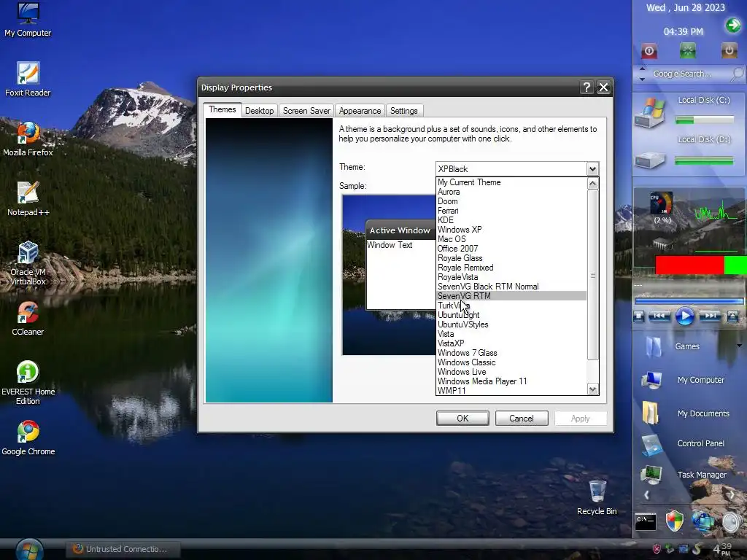Click the brown power sidebar button
The height and width of the screenshot is (560, 747).
[729, 50]
